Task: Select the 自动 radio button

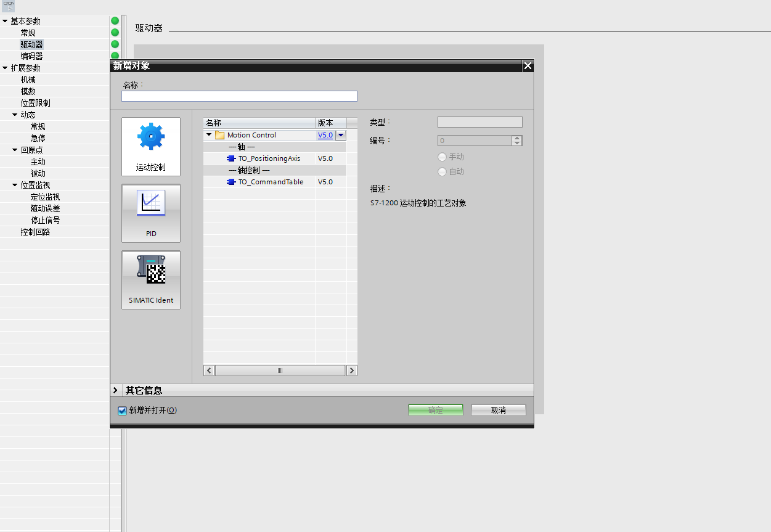Action: 442,172
